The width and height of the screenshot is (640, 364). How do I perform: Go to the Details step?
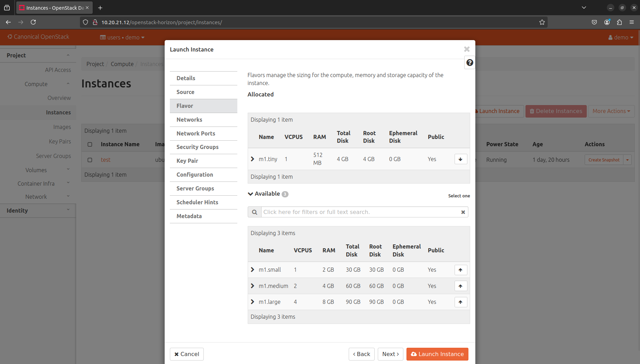(203, 78)
